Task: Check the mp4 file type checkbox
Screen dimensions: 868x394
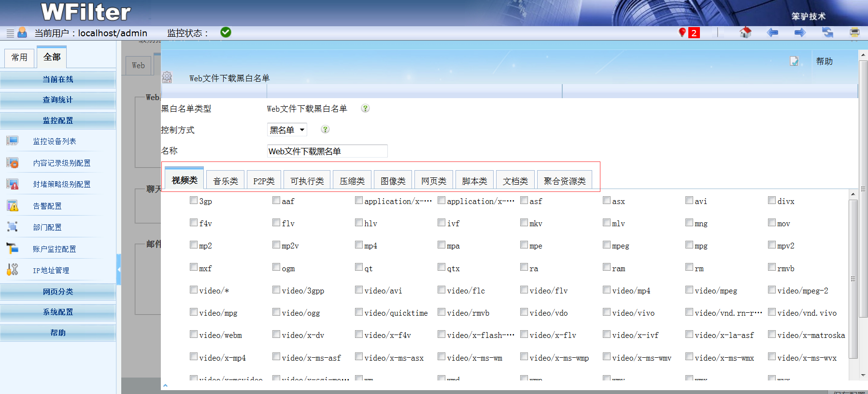Action: (359, 245)
